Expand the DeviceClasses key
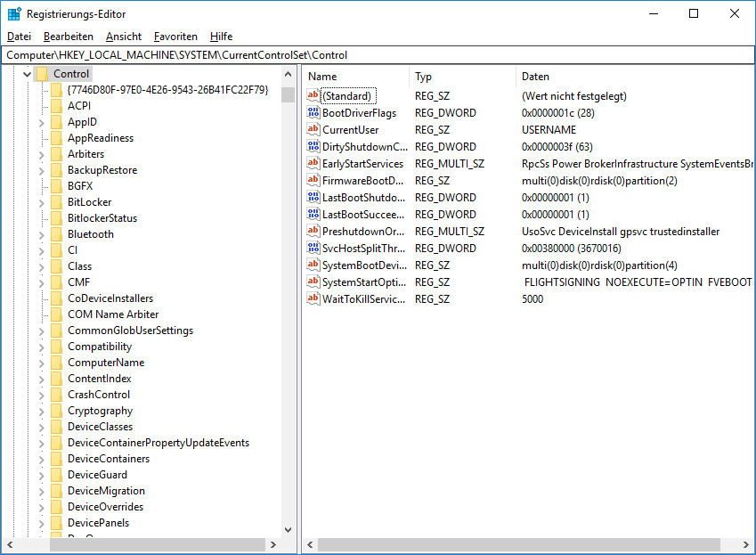 tap(42, 428)
